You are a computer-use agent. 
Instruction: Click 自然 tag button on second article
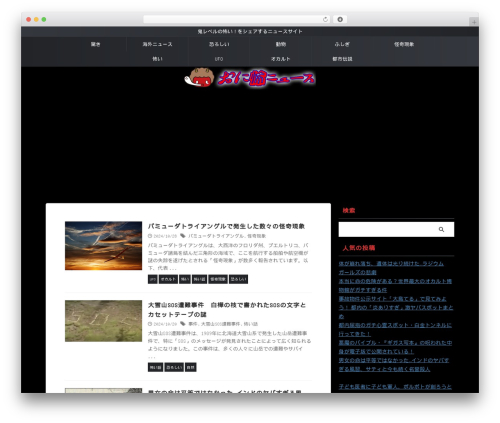(191, 367)
